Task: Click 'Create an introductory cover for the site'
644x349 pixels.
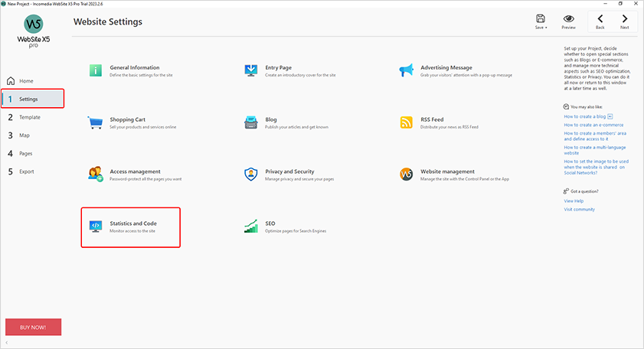Action: (300, 75)
